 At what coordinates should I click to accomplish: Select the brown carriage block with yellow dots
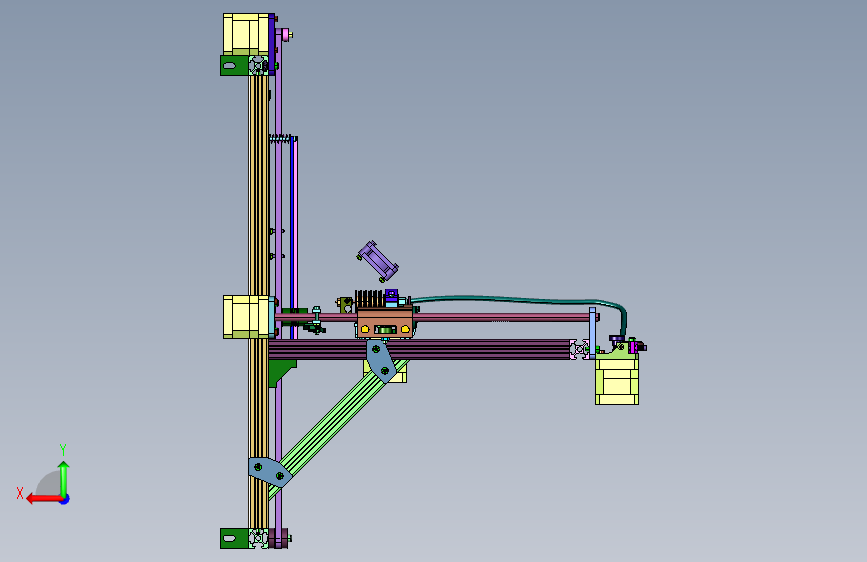385,323
